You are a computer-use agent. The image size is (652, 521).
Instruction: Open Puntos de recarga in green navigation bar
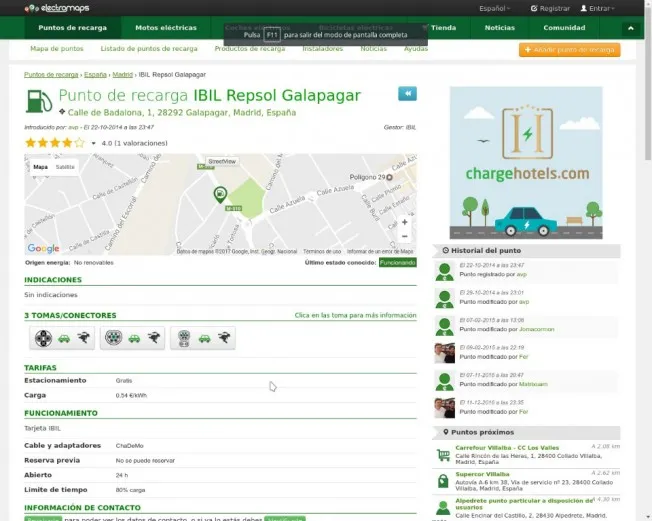73,27
